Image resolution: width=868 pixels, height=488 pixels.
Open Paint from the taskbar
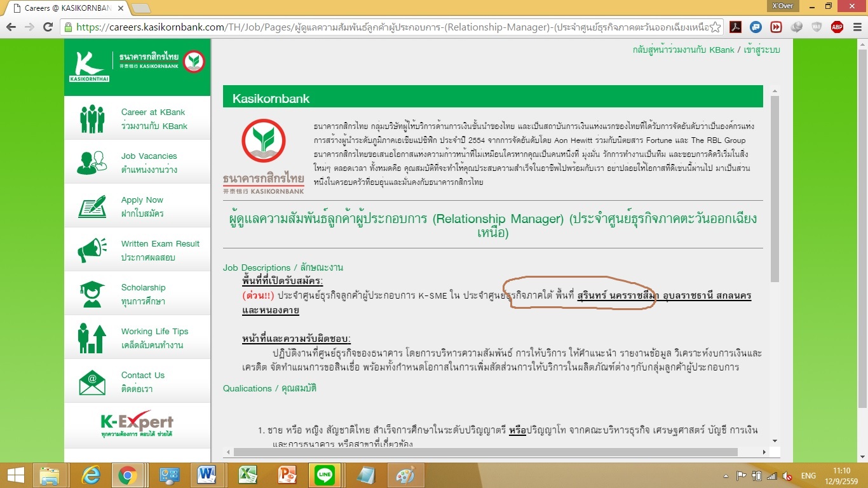coord(405,475)
